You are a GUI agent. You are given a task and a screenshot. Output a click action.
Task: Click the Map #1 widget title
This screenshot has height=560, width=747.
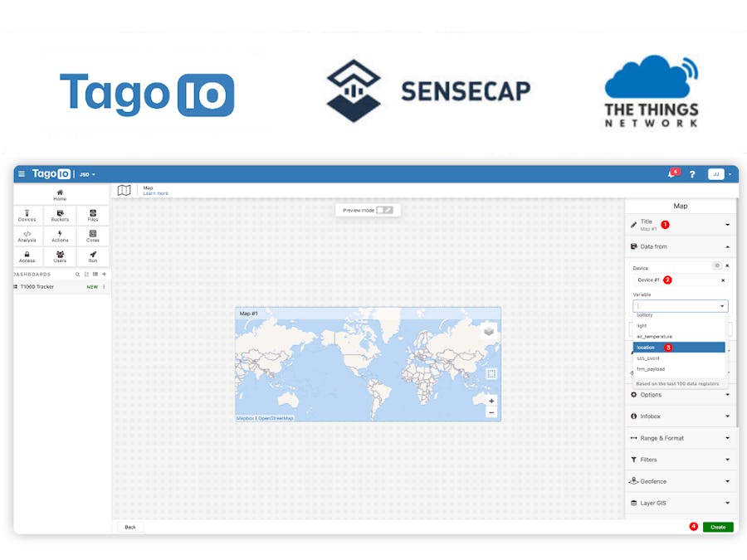(248, 314)
